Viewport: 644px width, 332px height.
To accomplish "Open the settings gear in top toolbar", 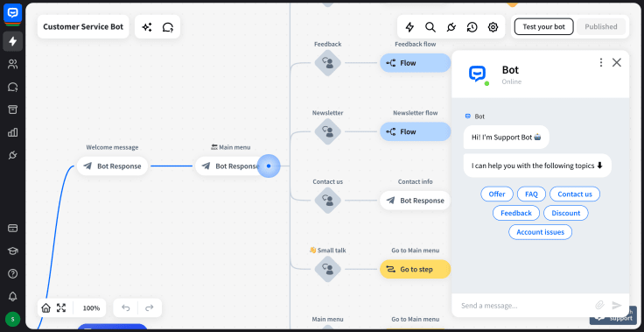I will pyautogui.click(x=493, y=27).
